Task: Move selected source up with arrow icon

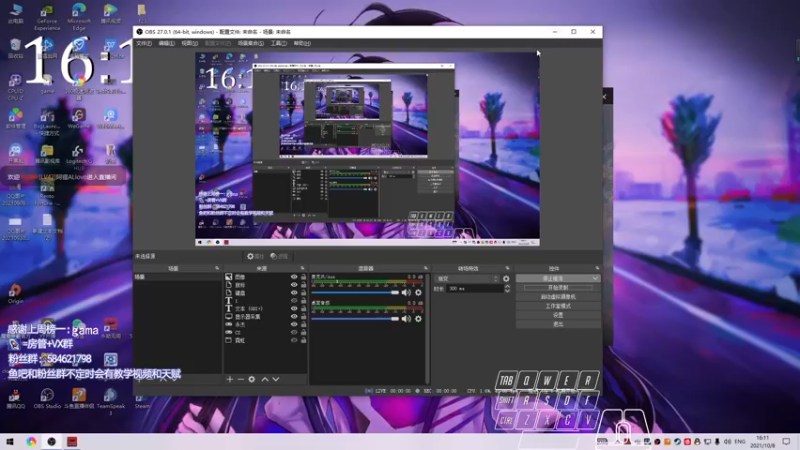Action: click(x=265, y=379)
